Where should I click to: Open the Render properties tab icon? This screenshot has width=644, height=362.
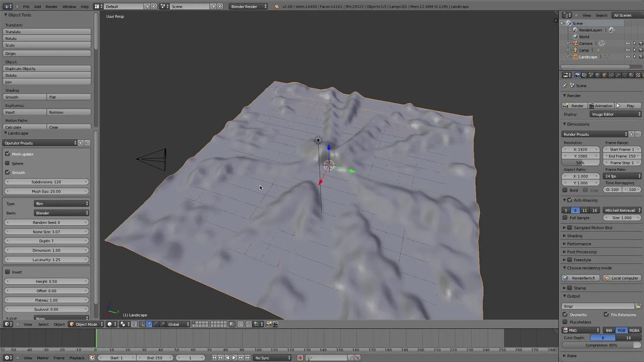tap(578, 75)
